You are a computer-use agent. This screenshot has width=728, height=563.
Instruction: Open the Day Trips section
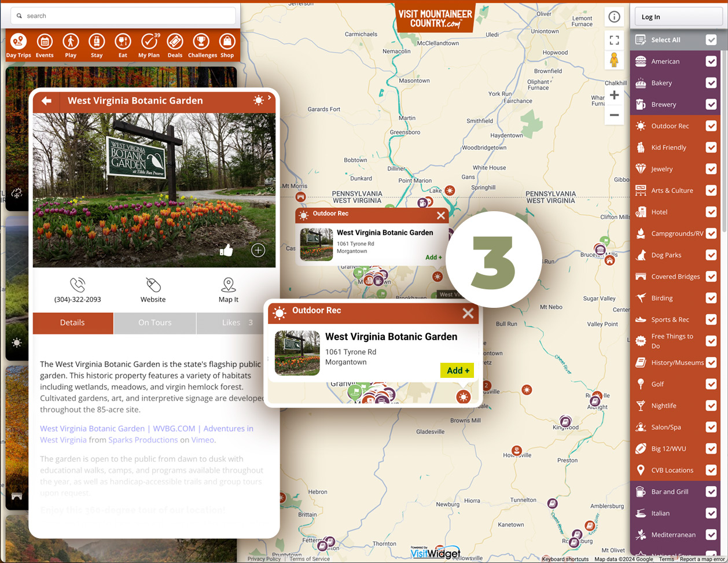19,46
